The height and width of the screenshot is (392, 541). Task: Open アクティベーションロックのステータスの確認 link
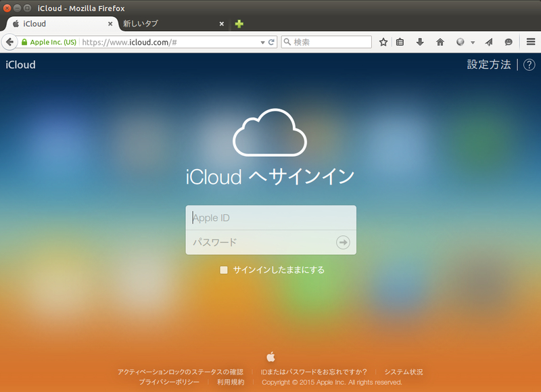(180, 372)
